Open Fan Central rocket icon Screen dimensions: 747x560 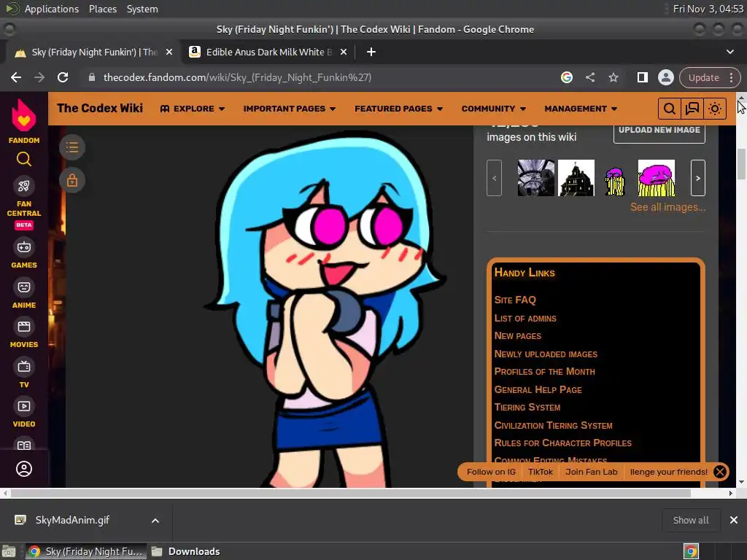click(x=24, y=186)
